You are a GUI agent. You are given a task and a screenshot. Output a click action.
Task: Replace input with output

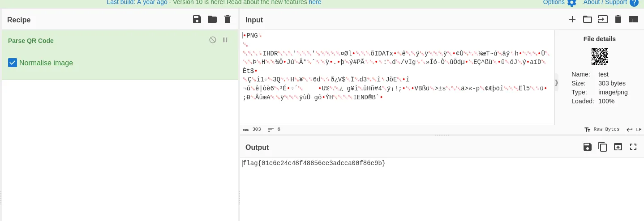(618, 147)
